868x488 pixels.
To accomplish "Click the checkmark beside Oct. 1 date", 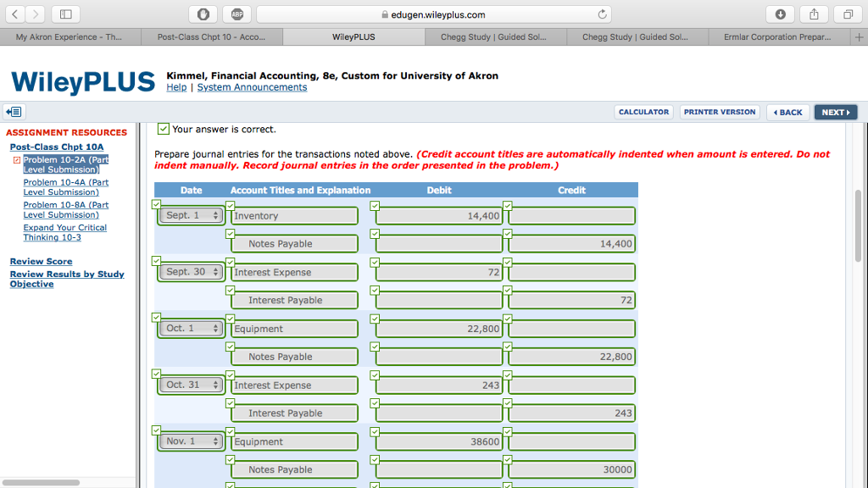I will click(156, 318).
